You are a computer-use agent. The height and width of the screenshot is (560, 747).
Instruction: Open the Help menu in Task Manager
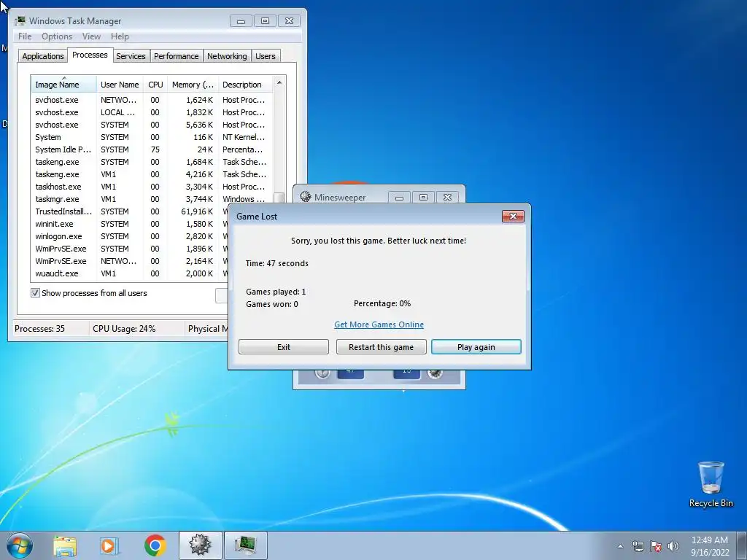(x=120, y=36)
